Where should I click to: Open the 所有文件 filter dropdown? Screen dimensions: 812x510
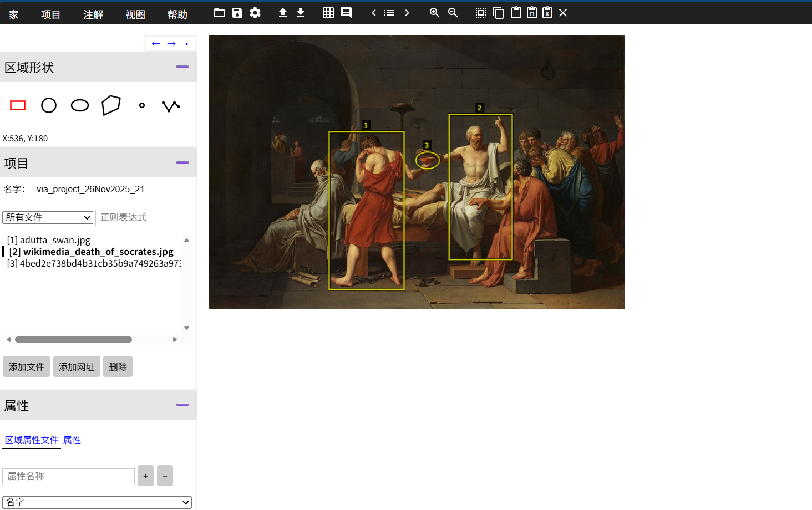pos(48,217)
